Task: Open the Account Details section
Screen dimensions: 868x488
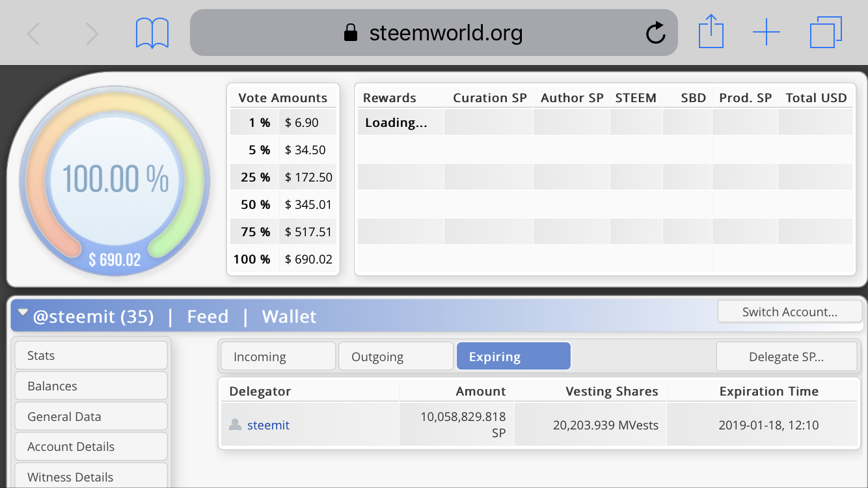Action: [91, 446]
